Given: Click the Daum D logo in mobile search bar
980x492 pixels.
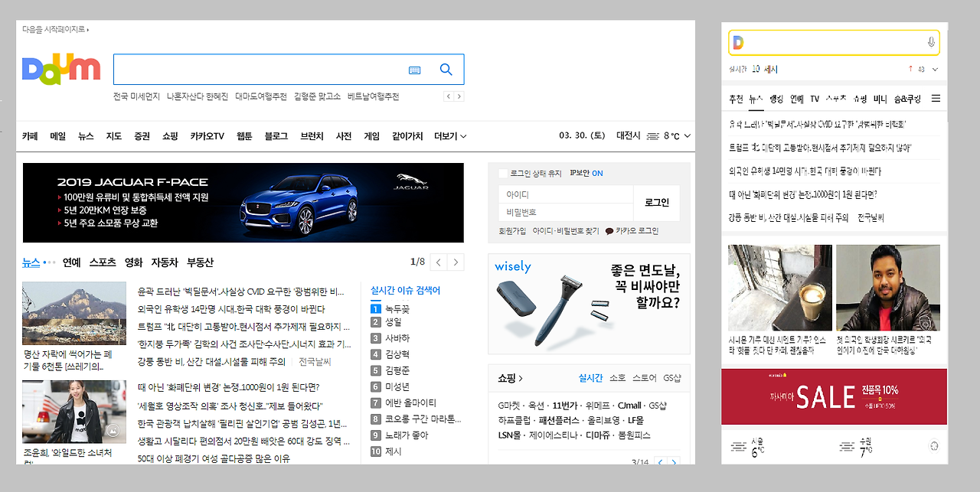Looking at the screenshot, I should tap(738, 43).
